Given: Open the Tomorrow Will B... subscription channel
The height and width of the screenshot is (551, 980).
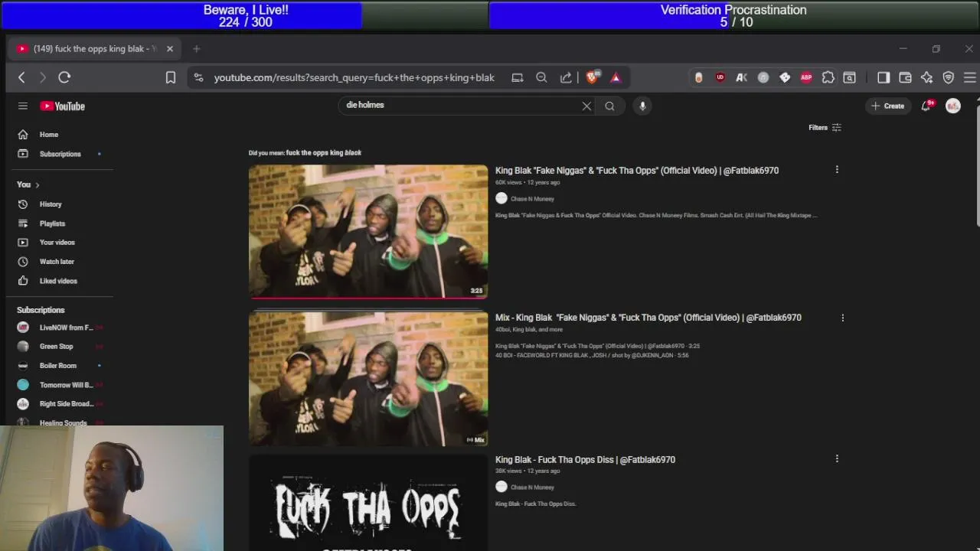Looking at the screenshot, I should coord(60,385).
